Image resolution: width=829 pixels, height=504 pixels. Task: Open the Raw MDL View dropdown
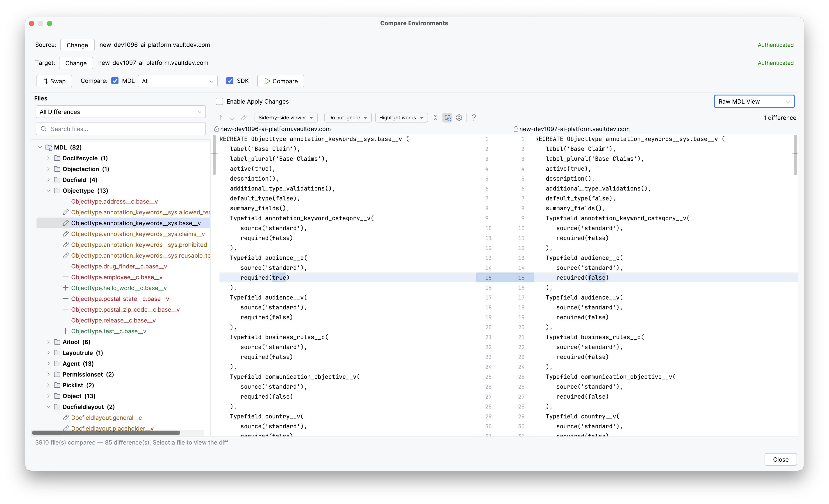754,101
